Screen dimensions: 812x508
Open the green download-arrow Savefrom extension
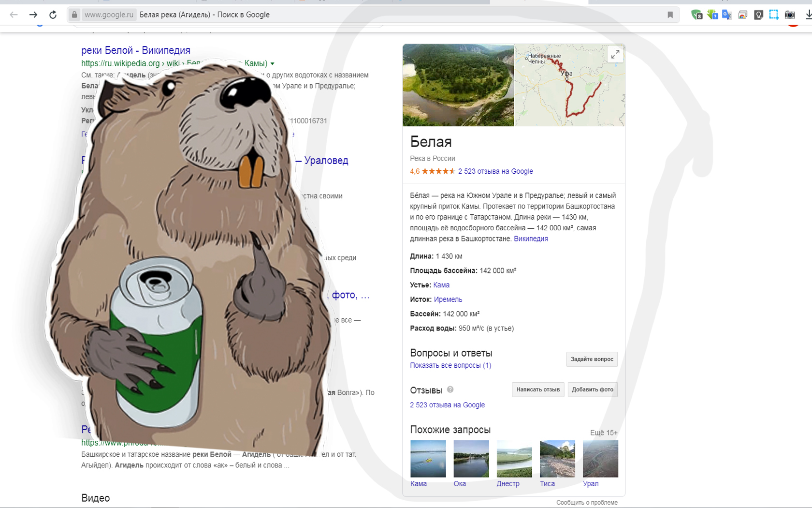coord(712,15)
